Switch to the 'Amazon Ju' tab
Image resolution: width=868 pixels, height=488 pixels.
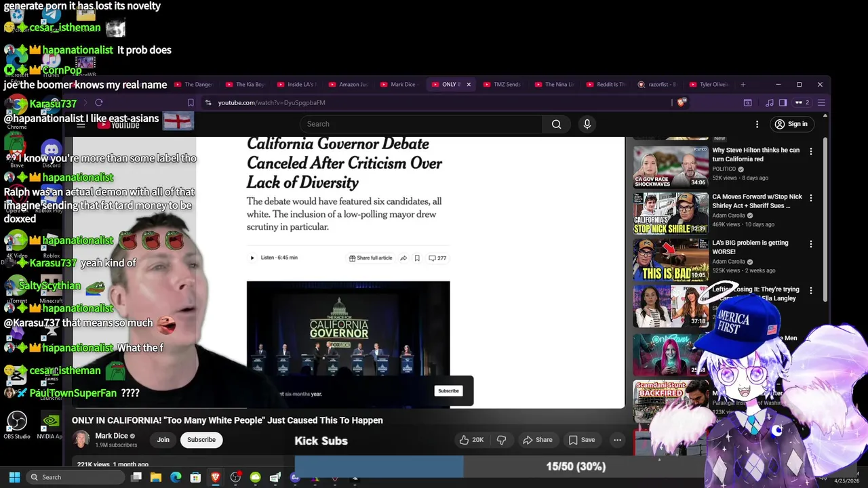[x=348, y=85]
